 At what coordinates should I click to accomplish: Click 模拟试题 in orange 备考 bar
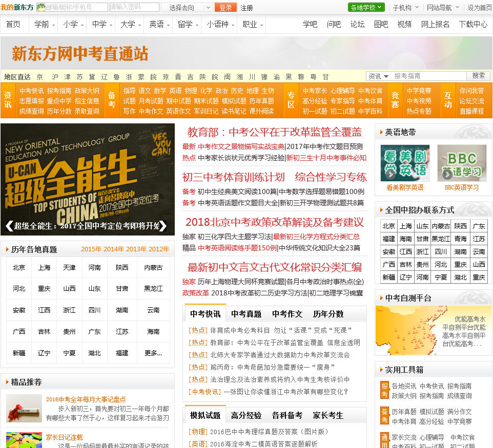coord(234,101)
